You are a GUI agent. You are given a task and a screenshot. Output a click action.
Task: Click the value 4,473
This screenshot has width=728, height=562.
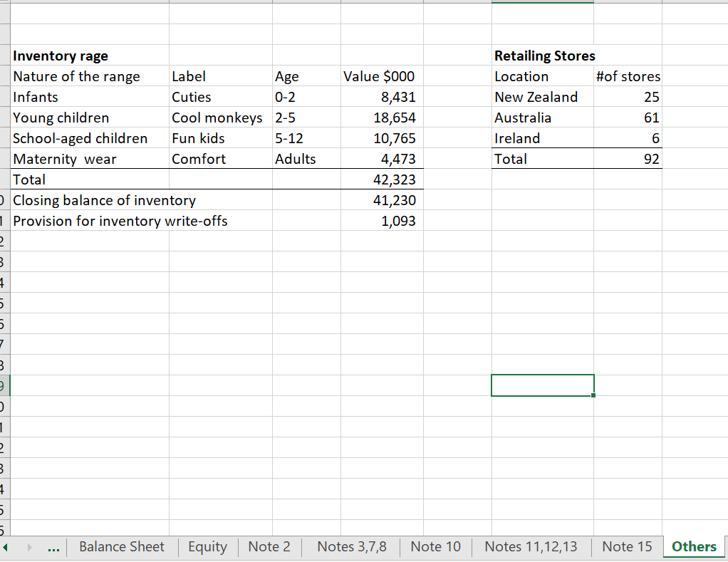coord(382,159)
